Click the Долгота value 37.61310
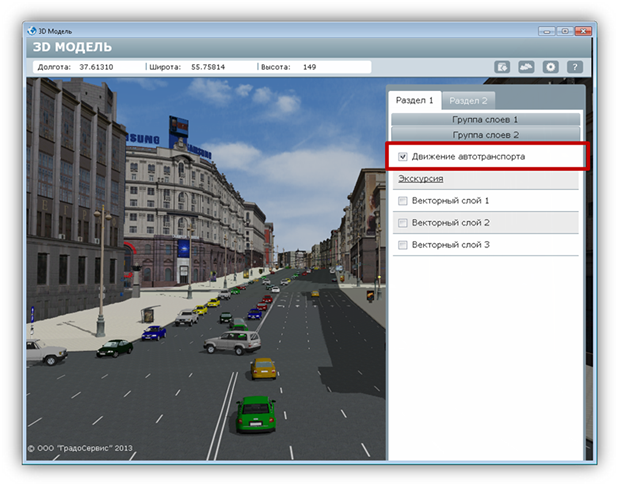 96,67
